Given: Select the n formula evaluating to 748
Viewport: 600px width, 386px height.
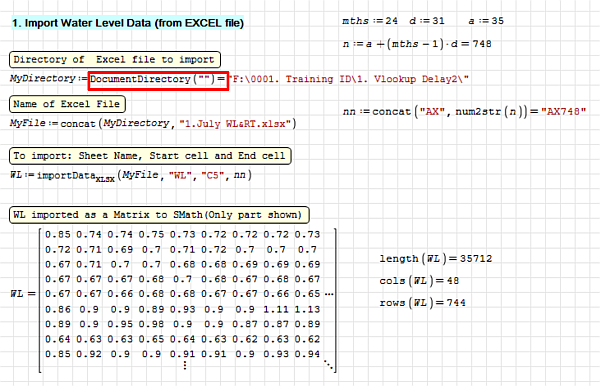Looking at the screenshot, I should tap(417, 44).
